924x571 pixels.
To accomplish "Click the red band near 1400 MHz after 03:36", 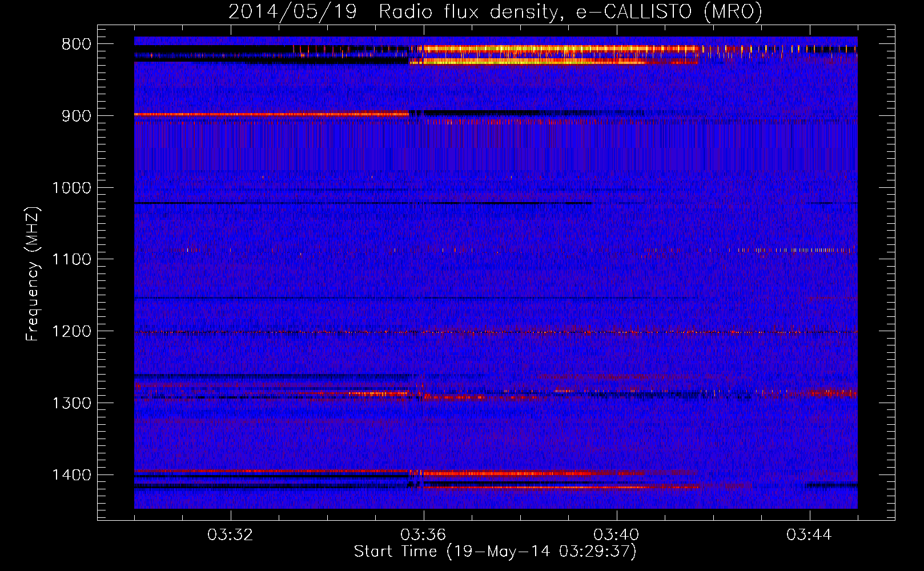I will pos(514,473).
